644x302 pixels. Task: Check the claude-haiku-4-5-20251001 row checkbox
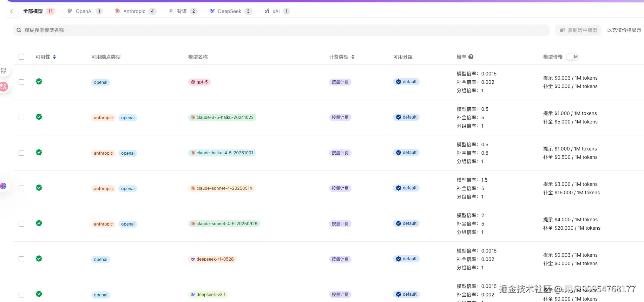tap(21, 153)
